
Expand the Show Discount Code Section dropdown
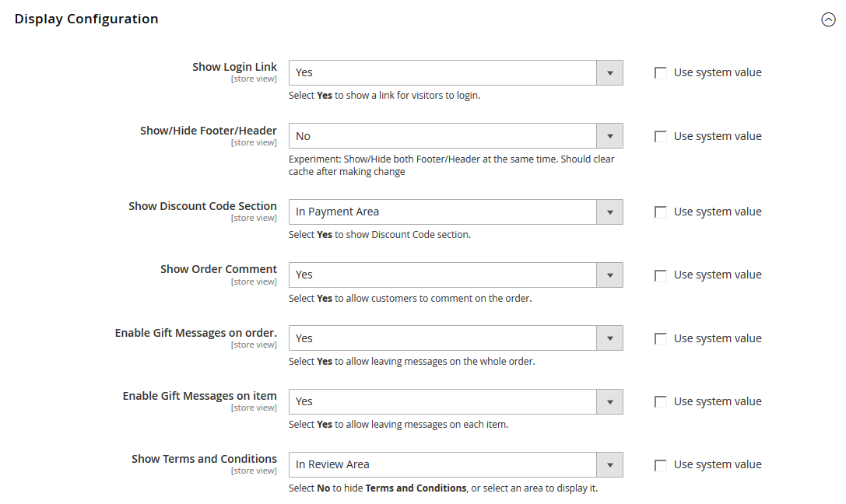(455, 212)
